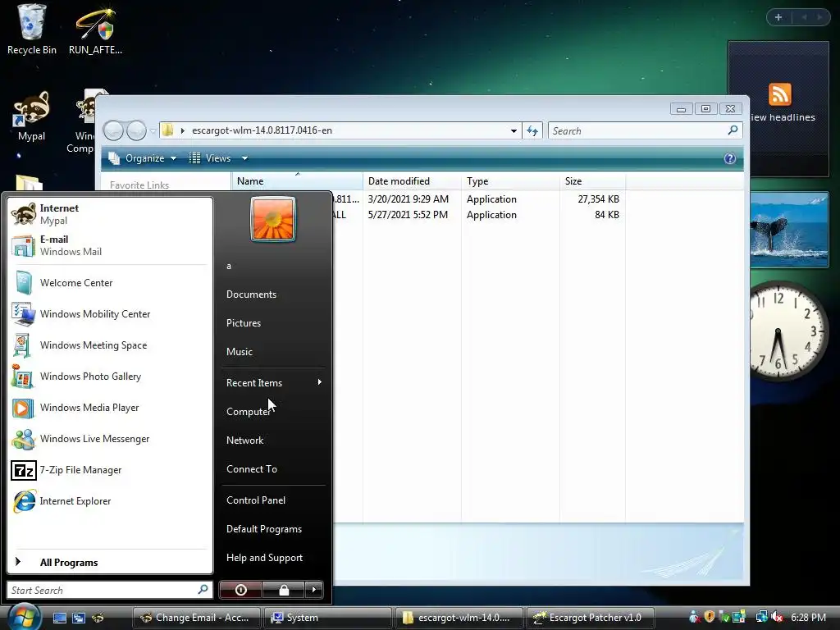Switch to escargot-wlm taskbar button
The width and height of the screenshot is (840, 630).
[x=459, y=618]
